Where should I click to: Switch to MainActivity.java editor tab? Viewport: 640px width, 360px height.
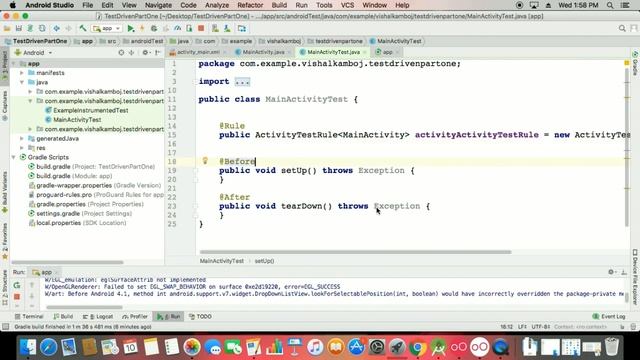point(263,52)
